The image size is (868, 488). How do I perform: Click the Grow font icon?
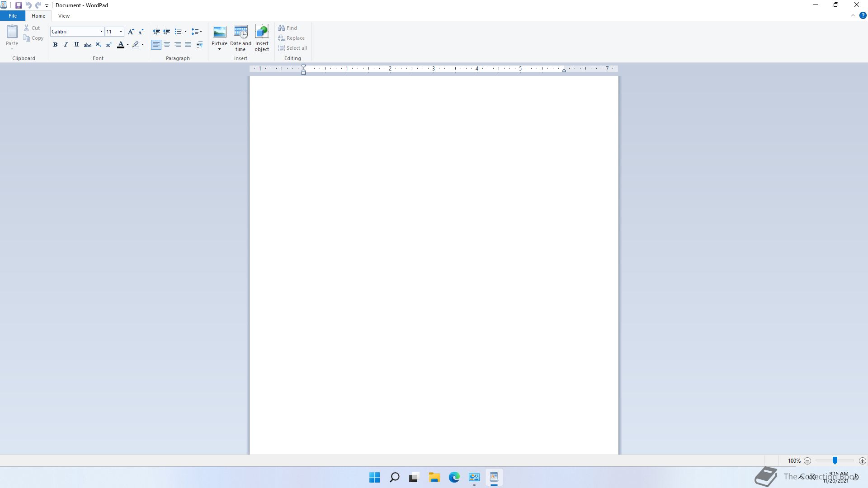click(131, 32)
